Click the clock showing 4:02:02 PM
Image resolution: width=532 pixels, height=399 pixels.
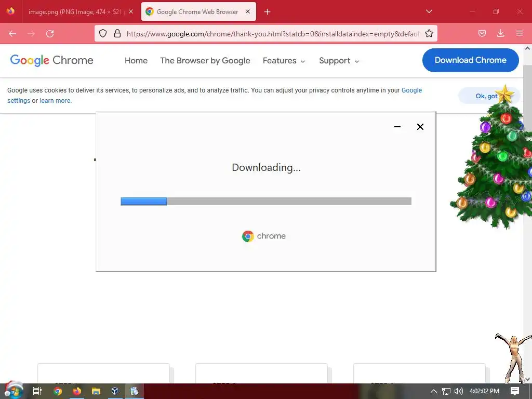tap(484, 391)
